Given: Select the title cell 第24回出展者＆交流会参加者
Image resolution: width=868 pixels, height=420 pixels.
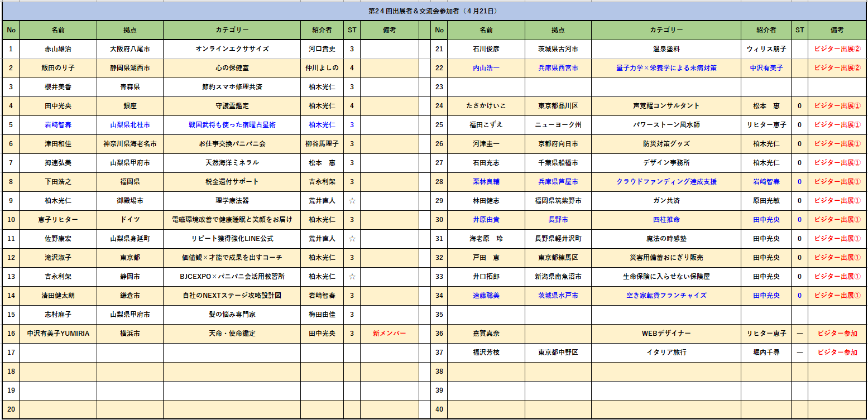Looking at the screenshot, I should (x=433, y=11).
